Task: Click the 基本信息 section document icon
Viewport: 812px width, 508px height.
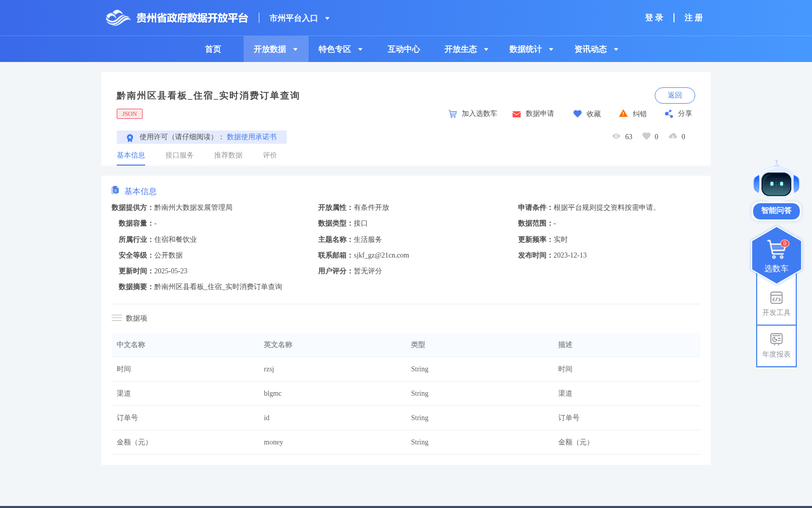Action: click(x=115, y=190)
